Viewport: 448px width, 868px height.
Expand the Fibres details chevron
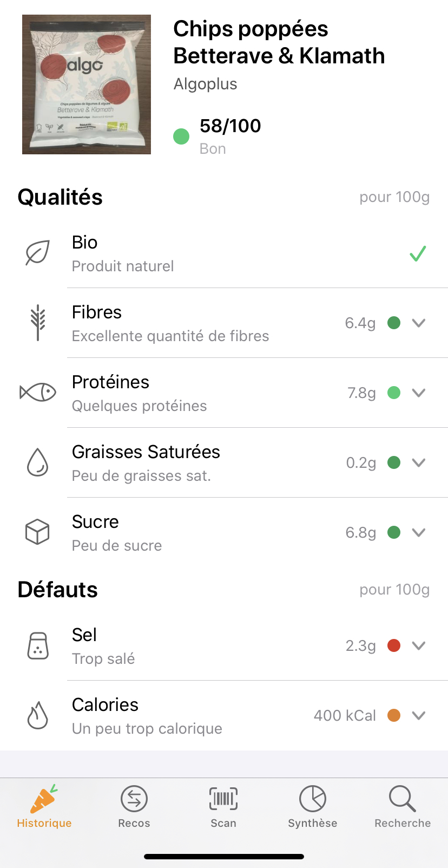coord(418,323)
